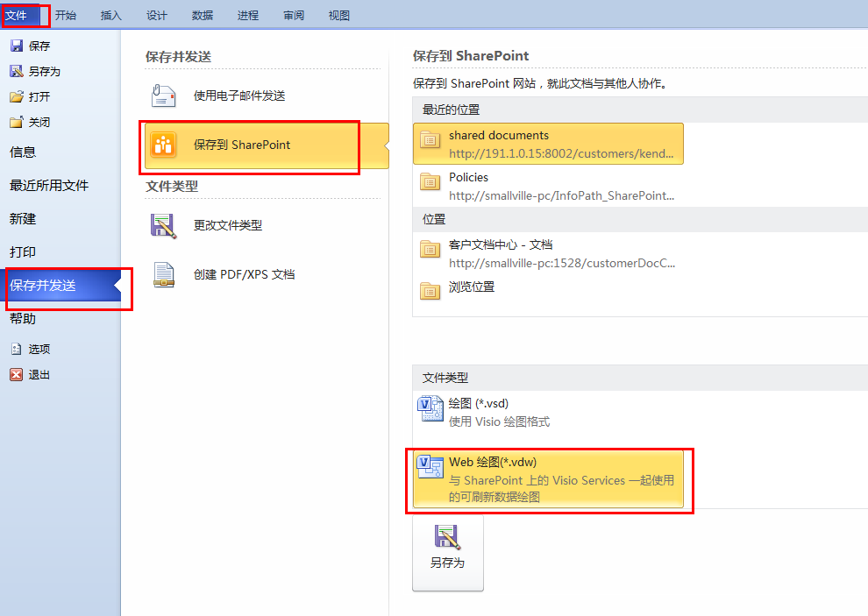This screenshot has height=616, width=868.
Task: Select the shared documents location
Action: tap(548, 144)
